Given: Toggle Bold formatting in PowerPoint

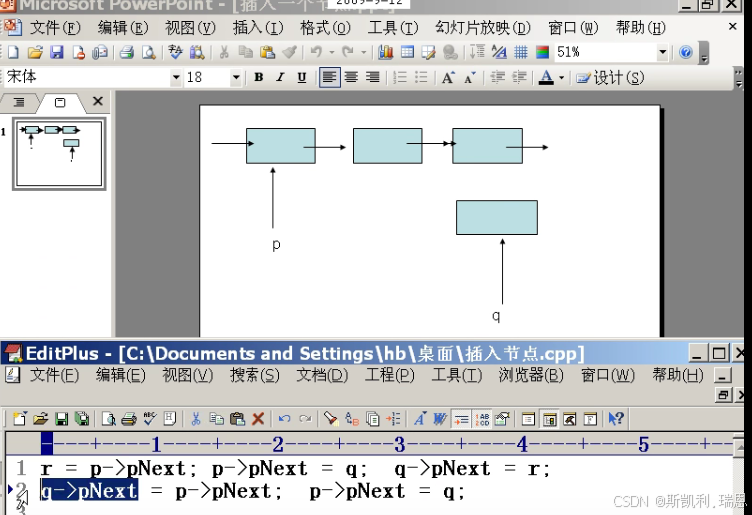Looking at the screenshot, I should (x=258, y=77).
